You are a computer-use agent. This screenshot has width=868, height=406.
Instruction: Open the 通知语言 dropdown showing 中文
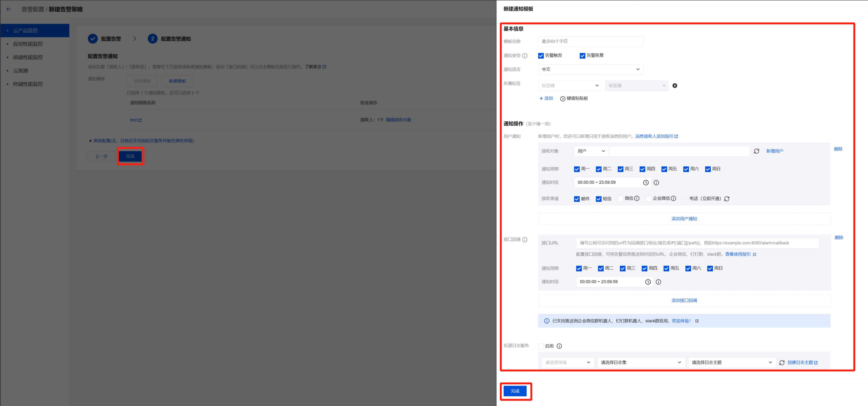point(590,69)
